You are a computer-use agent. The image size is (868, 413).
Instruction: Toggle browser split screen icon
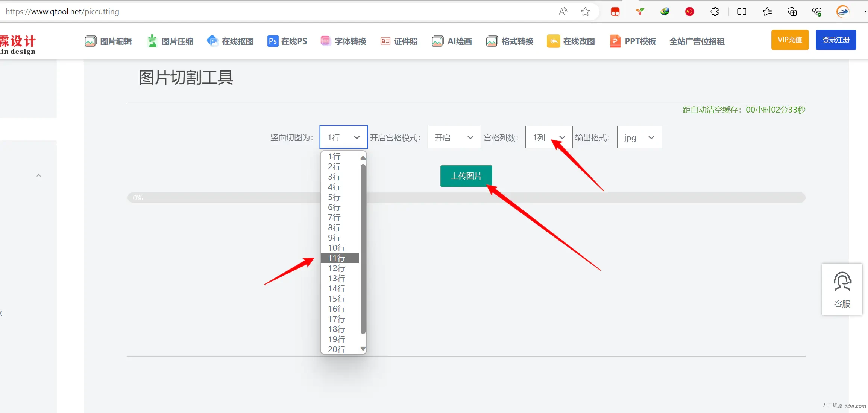coord(742,12)
